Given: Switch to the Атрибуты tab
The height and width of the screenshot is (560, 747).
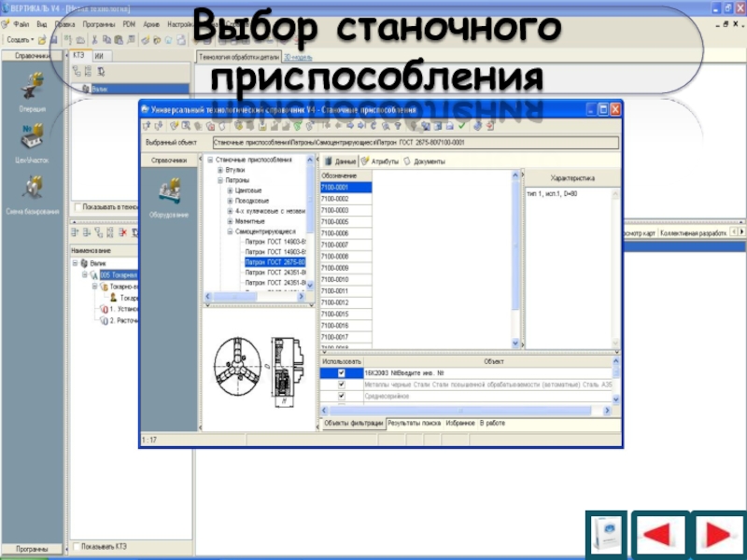Looking at the screenshot, I should coord(380,161).
